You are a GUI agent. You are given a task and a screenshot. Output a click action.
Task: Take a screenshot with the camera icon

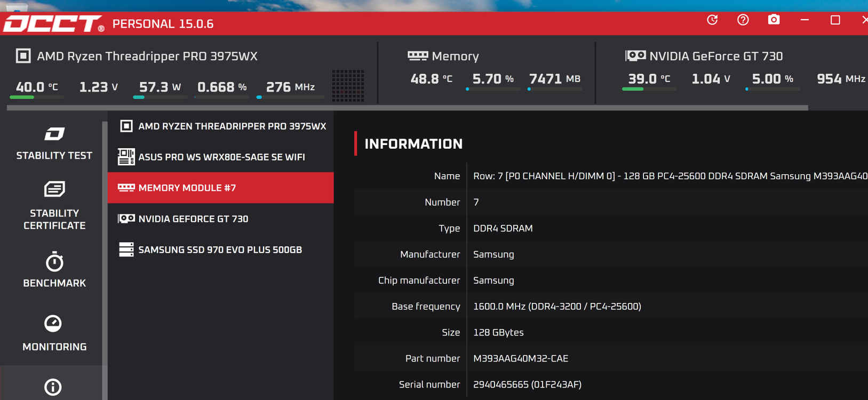tap(774, 20)
